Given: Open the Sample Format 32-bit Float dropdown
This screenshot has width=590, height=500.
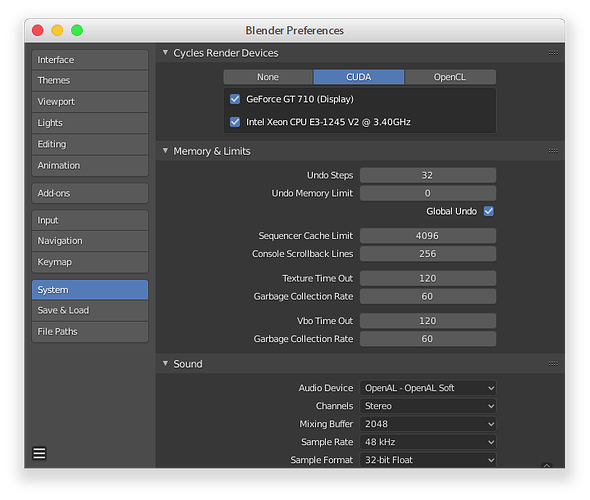Looking at the screenshot, I should (428, 460).
